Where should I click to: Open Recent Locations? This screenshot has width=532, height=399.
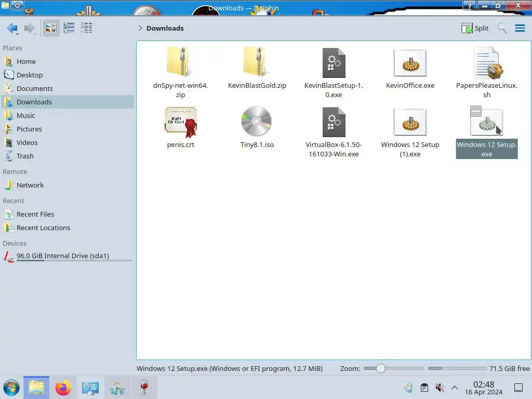coord(67,228)
